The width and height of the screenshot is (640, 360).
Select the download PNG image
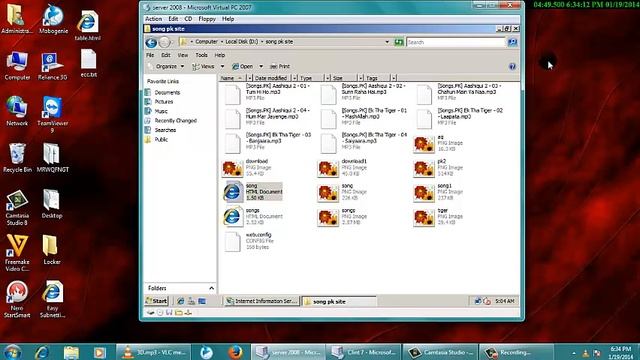(246, 168)
